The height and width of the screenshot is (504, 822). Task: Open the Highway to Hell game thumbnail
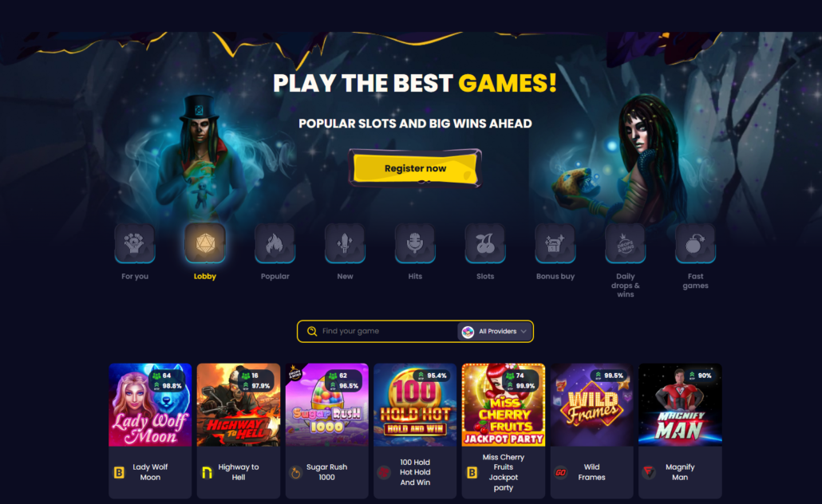[239, 405]
